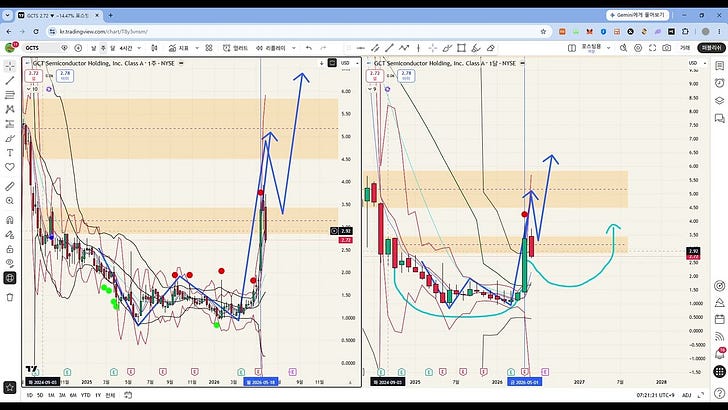Image resolution: width=728 pixels, height=410 pixels.
Task: Enter fullscreen mode icon
Action: click(652, 48)
